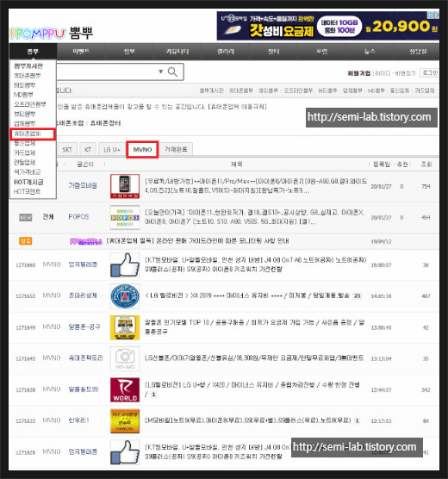Click the thumbs-up thumbnail of post 1271660
This screenshot has height=479, width=448.
coord(125,264)
